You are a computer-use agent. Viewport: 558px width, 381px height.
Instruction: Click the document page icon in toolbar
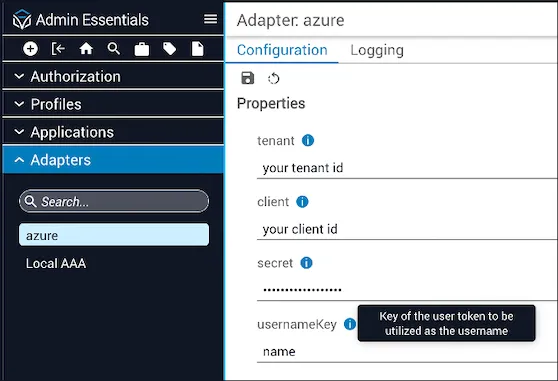point(198,49)
